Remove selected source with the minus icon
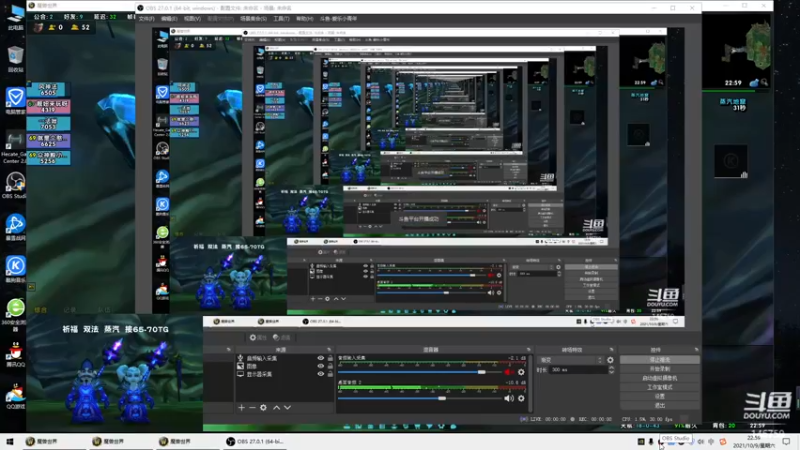800x450 pixels. coord(252,408)
